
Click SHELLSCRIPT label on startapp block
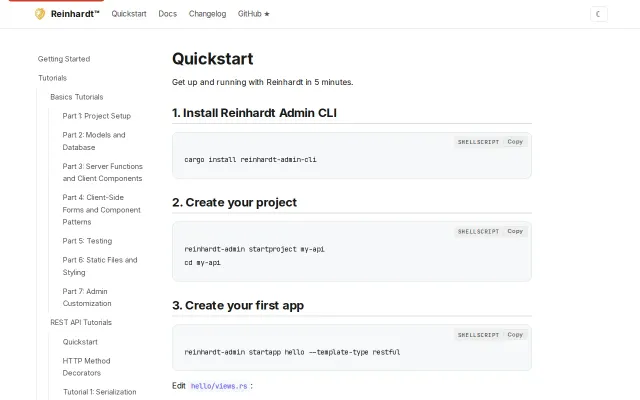click(x=478, y=335)
